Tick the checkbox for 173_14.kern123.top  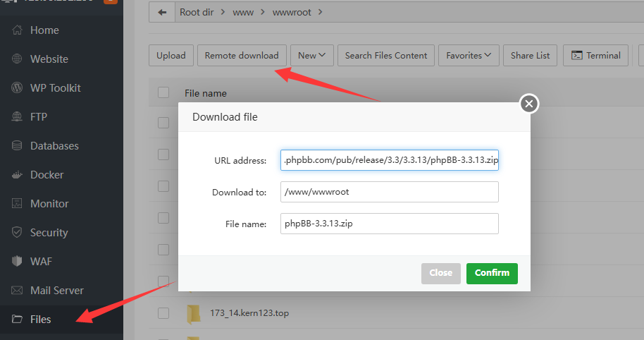pyautogui.click(x=163, y=313)
